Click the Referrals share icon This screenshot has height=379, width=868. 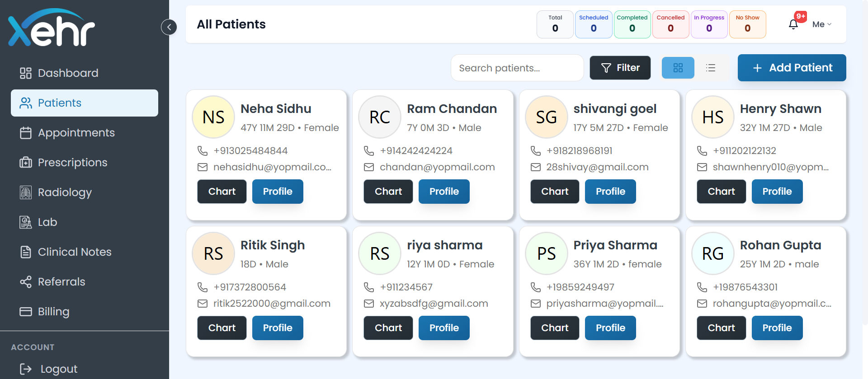(26, 282)
